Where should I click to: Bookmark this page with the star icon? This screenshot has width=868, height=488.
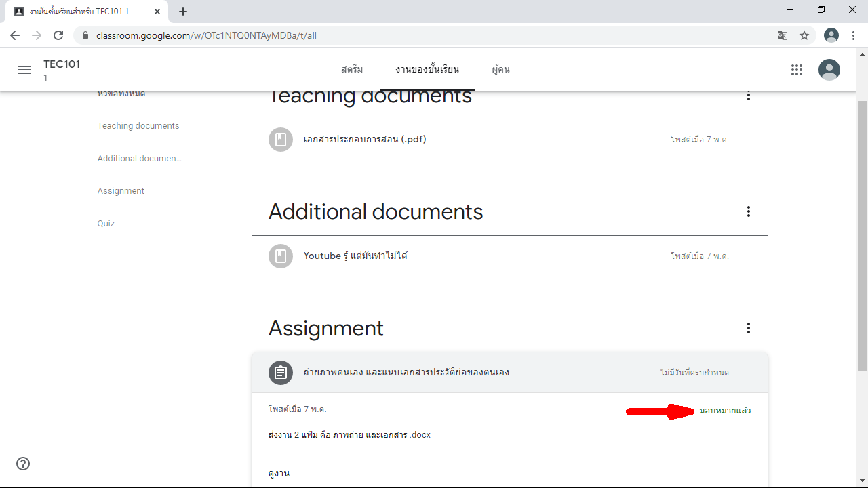[804, 35]
